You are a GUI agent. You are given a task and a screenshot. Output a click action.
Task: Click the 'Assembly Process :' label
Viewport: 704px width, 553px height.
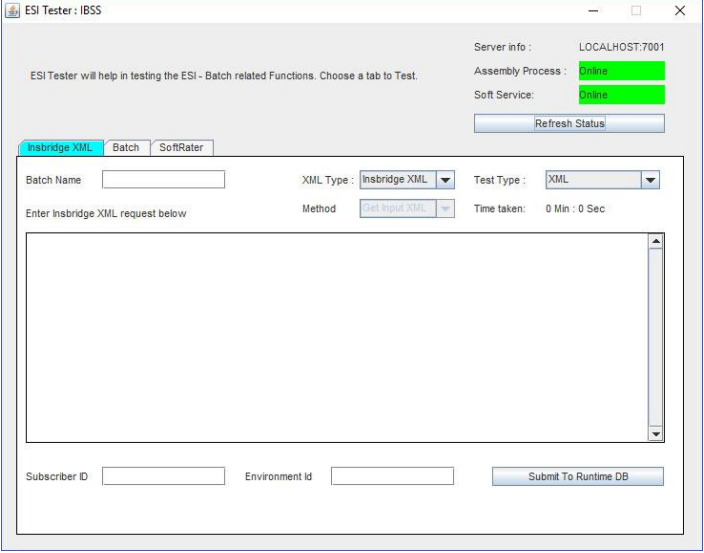coord(520,71)
